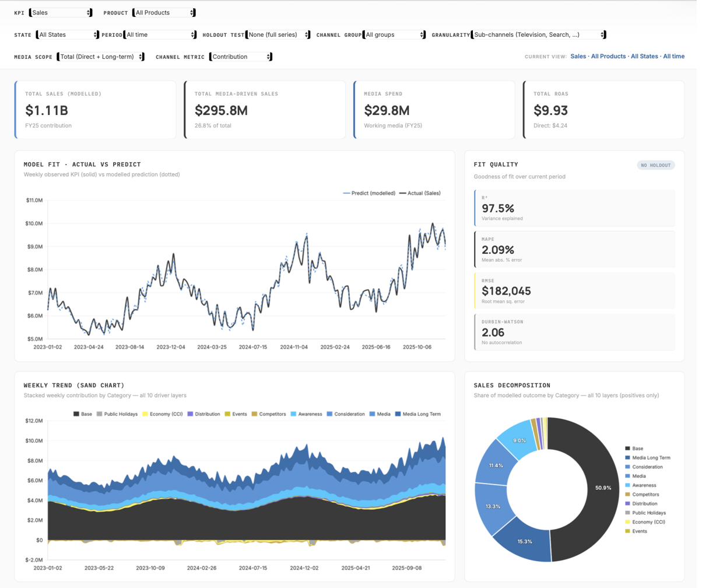This screenshot has height=588, width=702.
Task: Toggle Media Long Term in sand chart legend
Action: (x=418, y=414)
